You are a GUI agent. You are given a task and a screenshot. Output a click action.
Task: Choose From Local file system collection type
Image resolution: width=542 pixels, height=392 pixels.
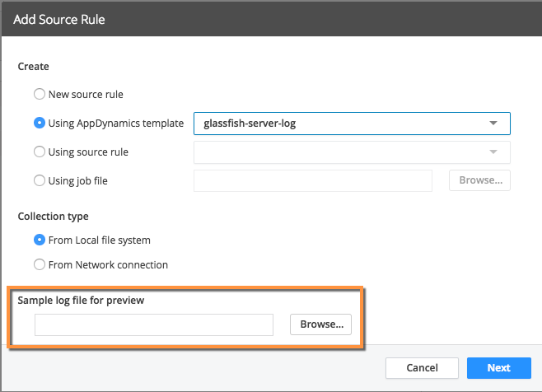(x=40, y=240)
